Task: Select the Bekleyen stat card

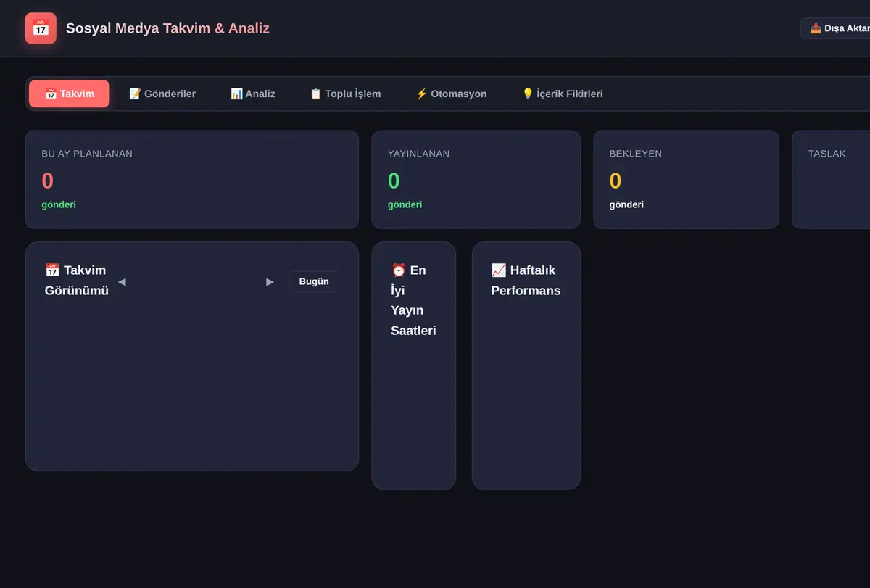Action: pyautogui.click(x=686, y=180)
